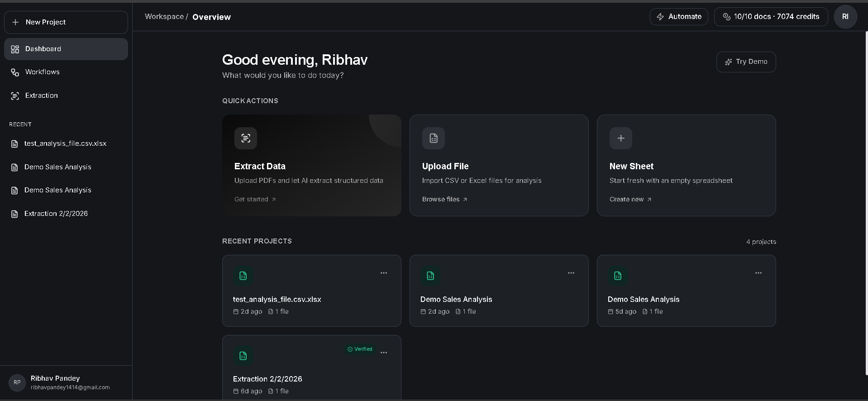
Task: Open options menu on test_analysis_file.csv.xlsx card
Action: coord(384,273)
